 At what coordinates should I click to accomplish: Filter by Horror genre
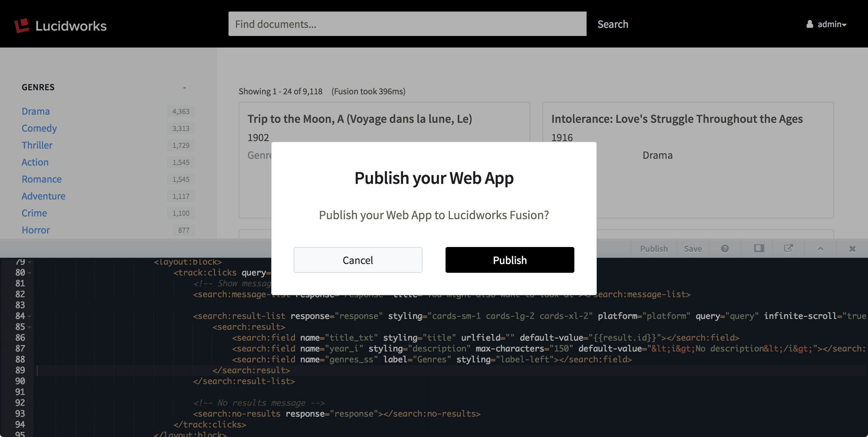click(36, 230)
